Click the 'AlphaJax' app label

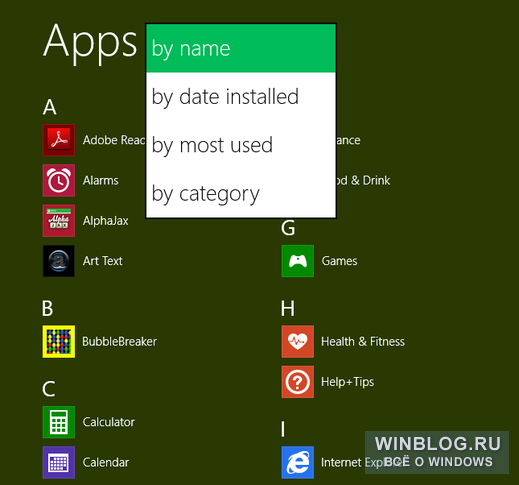click(106, 221)
